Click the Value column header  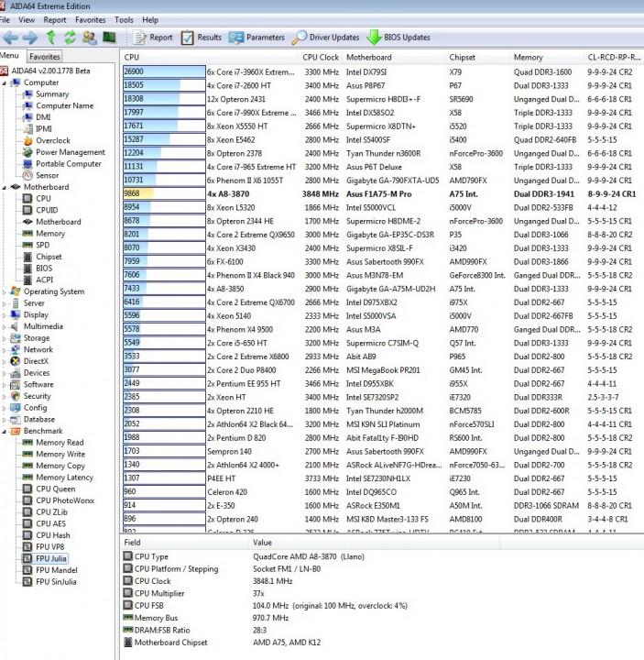coord(375,543)
